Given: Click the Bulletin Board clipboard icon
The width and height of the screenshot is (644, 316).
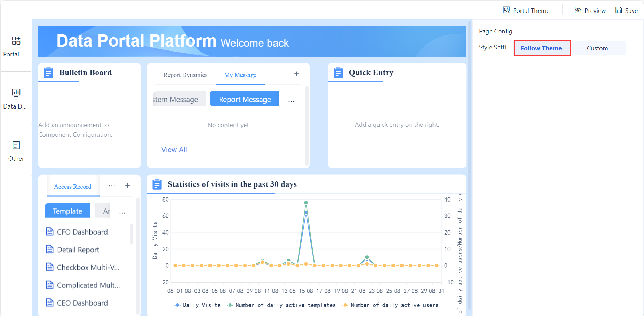Looking at the screenshot, I should 48,72.
